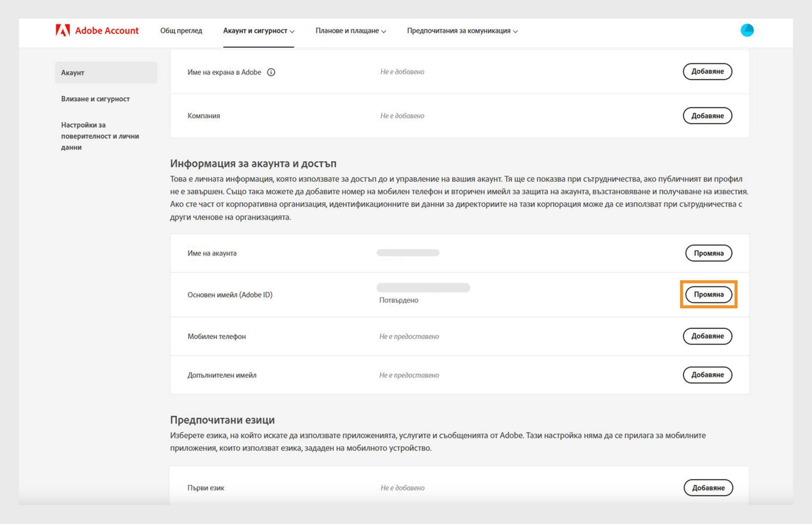This screenshot has width=812, height=524.
Task: Click the Adobe logo icon
Action: [63, 30]
